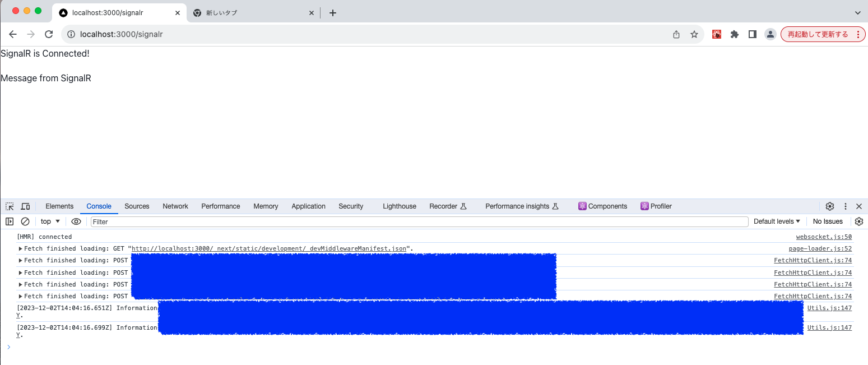Open the red extension icon
This screenshot has width=868, height=365.
[x=717, y=34]
